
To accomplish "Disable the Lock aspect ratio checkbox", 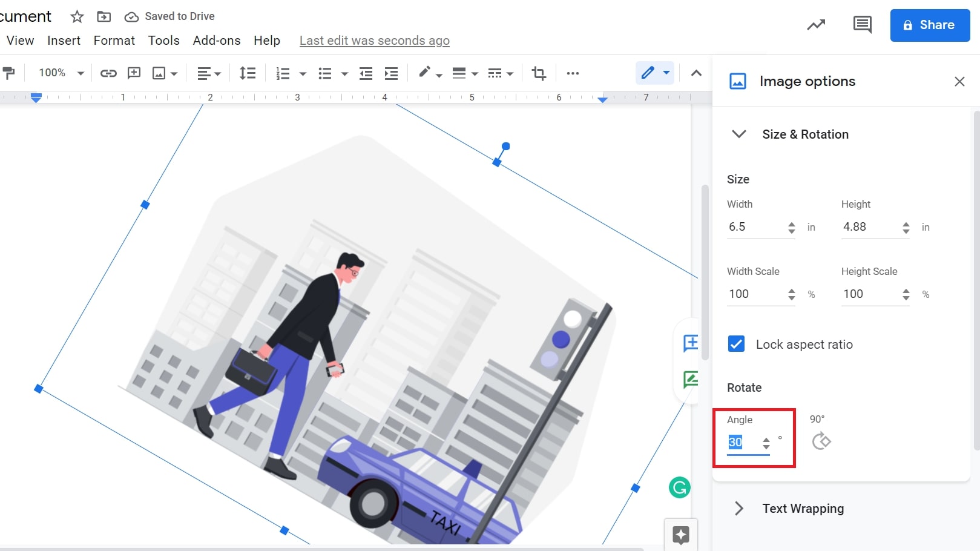I will tap(736, 344).
